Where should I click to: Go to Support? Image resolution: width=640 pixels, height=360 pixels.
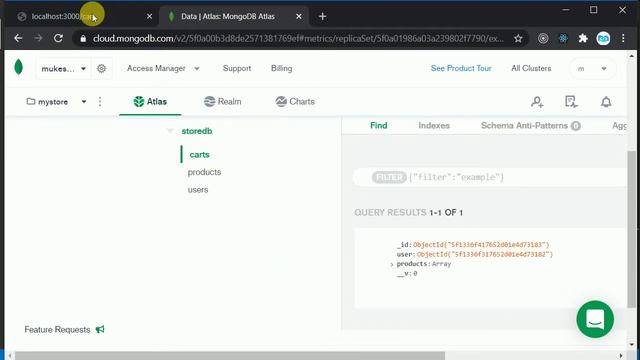click(237, 69)
